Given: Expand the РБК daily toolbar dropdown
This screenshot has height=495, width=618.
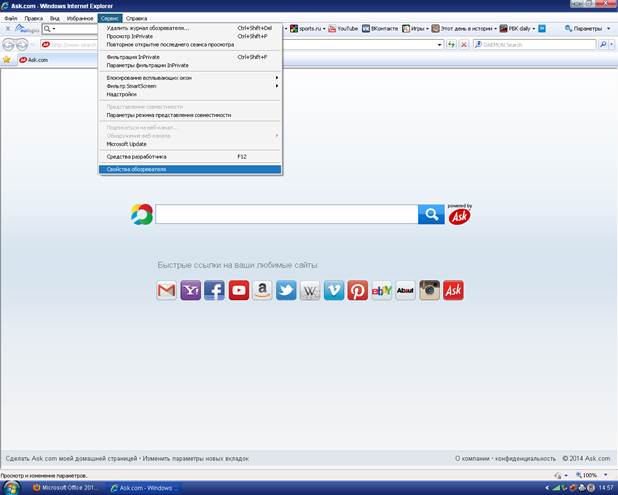Looking at the screenshot, I should point(534,29).
